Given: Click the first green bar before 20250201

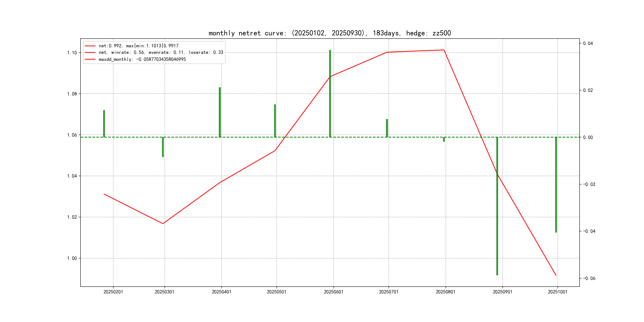Looking at the screenshot, I should click(104, 123).
